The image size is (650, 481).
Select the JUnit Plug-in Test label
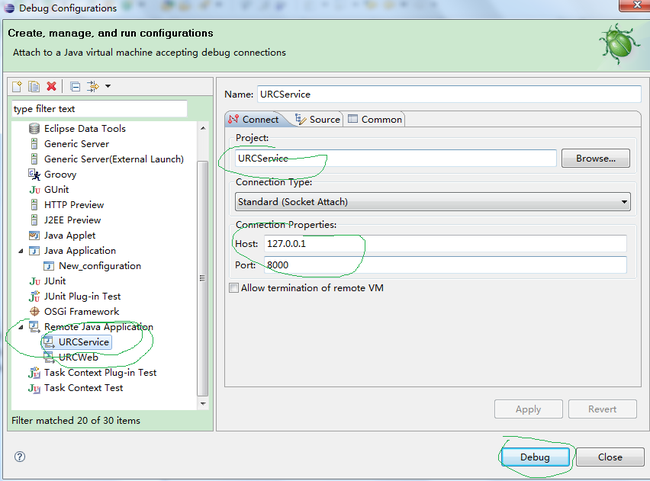(x=82, y=296)
